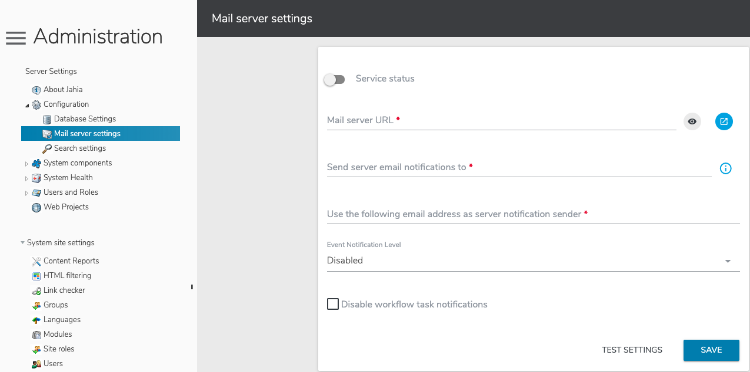Click the Content Reports tools icon
750x372 pixels.
[36, 261]
